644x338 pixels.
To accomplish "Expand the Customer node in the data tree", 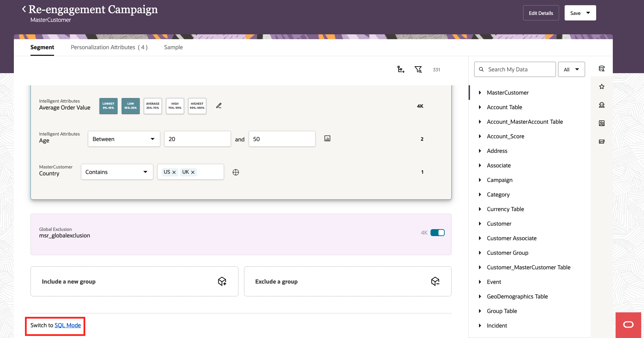I will (x=480, y=224).
